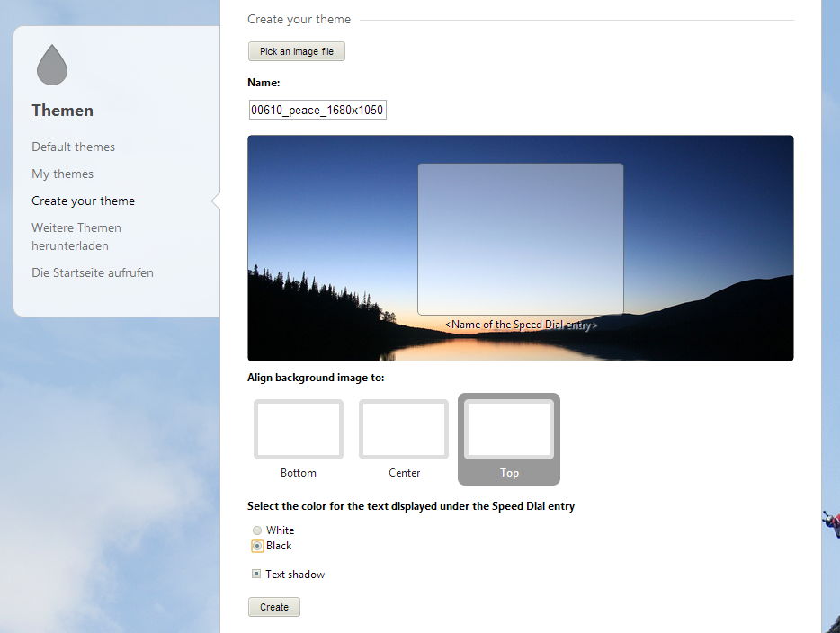Click the Themen droplet icon

pyautogui.click(x=52, y=65)
